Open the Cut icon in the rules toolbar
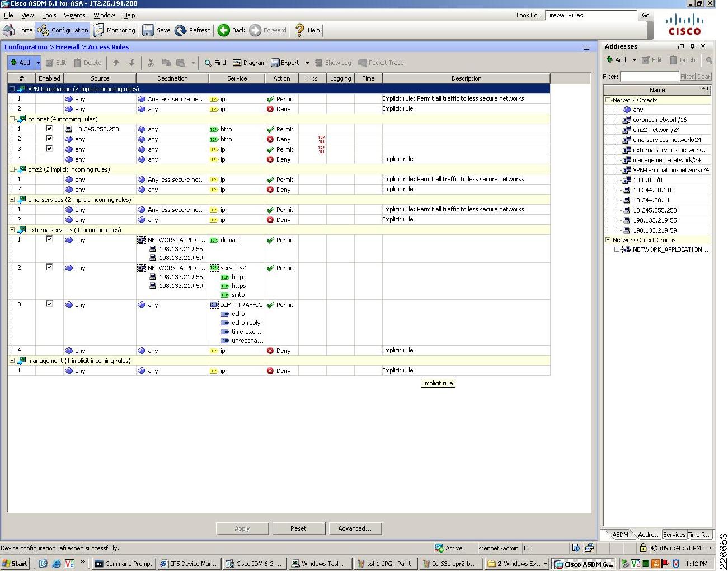728x571 pixels. click(x=150, y=63)
